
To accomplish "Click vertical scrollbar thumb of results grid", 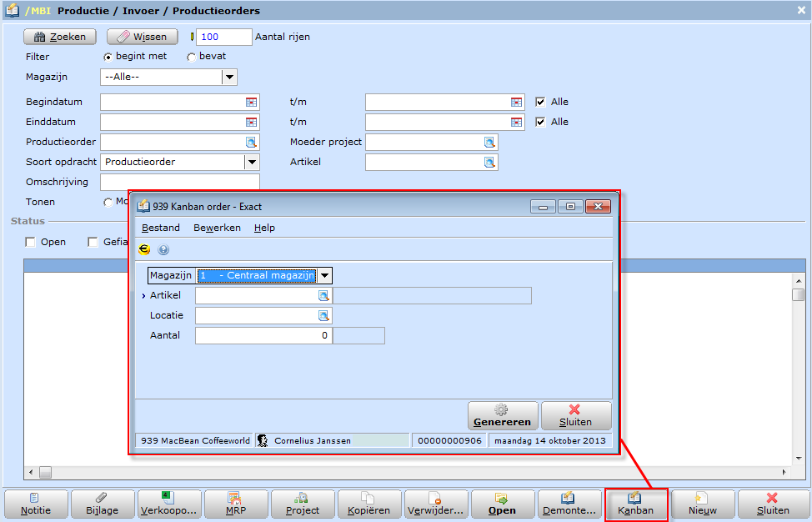I will click(x=798, y=294).
